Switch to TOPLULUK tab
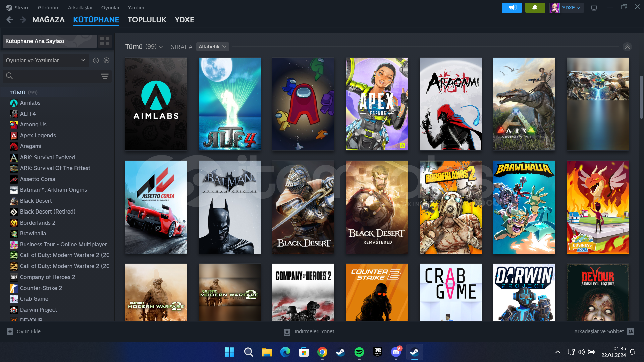644x362 pixels. click(x=147, y=20)
